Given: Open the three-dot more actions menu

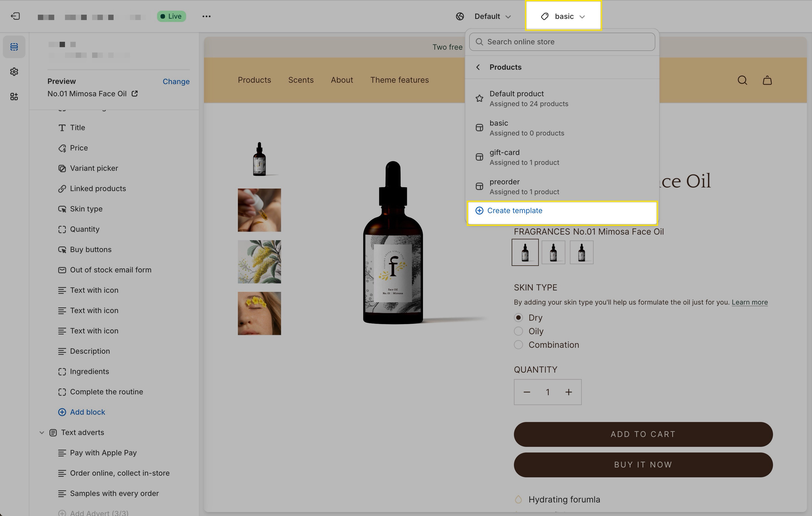Looking at the screenshot, I should [x=206, y=16].
